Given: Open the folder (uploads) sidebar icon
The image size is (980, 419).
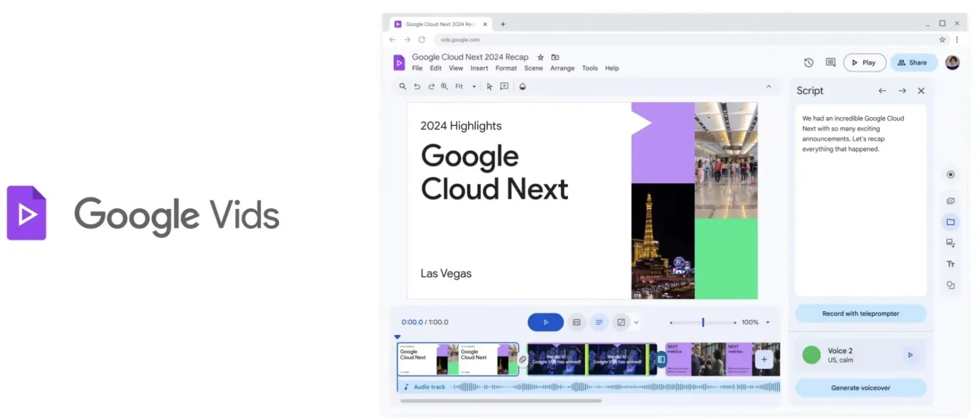Looking at the screenshot, I should [951, 222].
